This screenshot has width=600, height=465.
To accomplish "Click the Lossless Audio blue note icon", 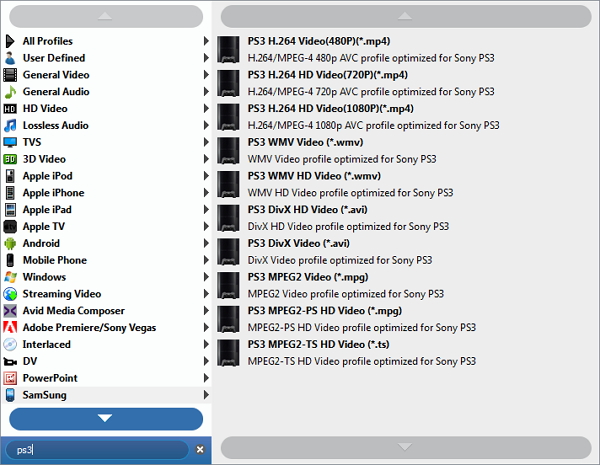I will tap(10, 125).
